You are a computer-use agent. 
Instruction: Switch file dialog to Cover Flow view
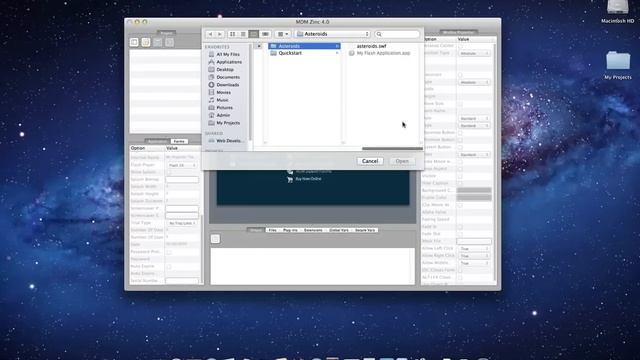click(x=265, y=34)
